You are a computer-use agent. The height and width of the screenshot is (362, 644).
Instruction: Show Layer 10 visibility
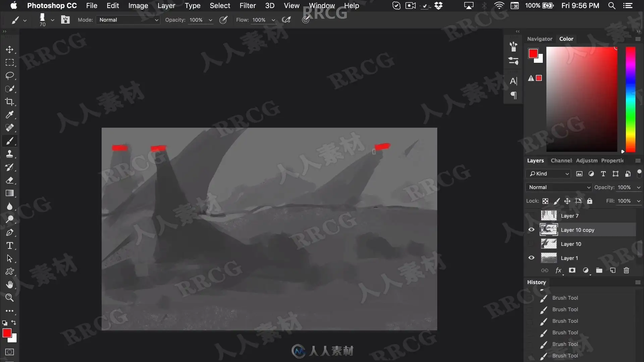point(531,244)
